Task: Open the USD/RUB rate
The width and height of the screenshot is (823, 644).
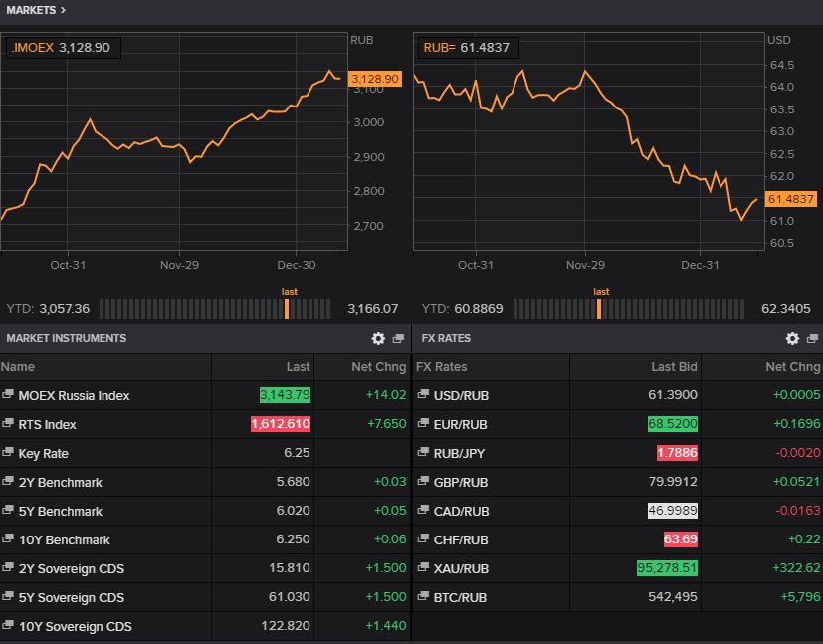Action: click(461, 396)
